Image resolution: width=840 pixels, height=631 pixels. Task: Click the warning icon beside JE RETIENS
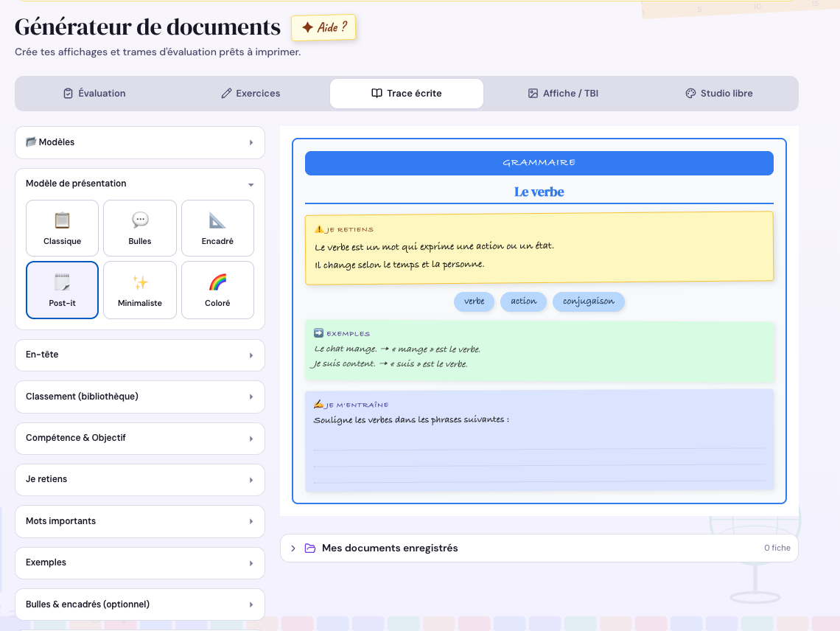point(319,229)
